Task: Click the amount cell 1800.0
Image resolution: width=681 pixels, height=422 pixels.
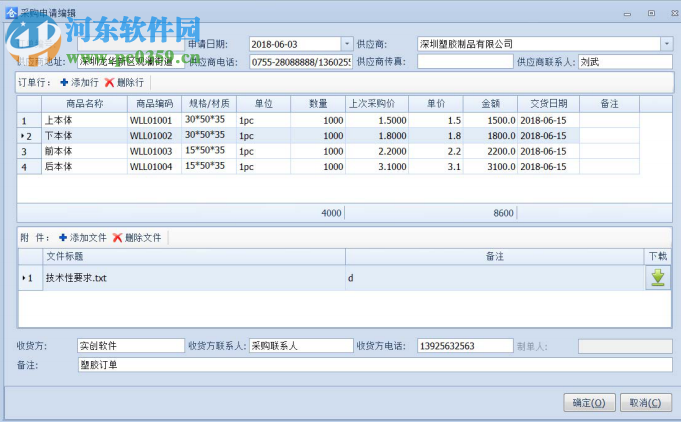Action: click(x=490, y=136)
